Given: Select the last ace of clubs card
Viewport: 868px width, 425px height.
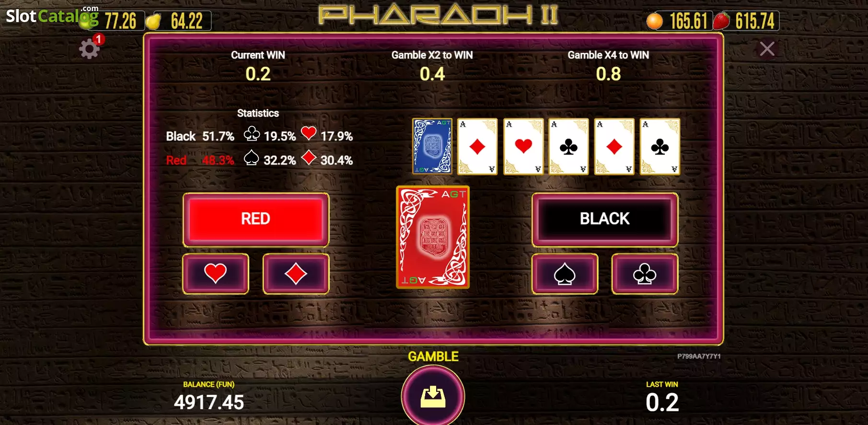Looking at the screenshot, I should tap(660, 146).
